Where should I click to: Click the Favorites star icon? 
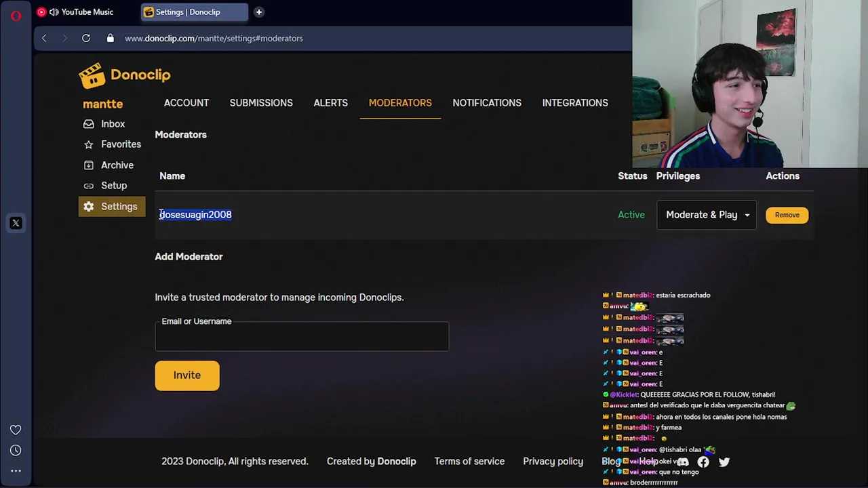tap(89, 144)
